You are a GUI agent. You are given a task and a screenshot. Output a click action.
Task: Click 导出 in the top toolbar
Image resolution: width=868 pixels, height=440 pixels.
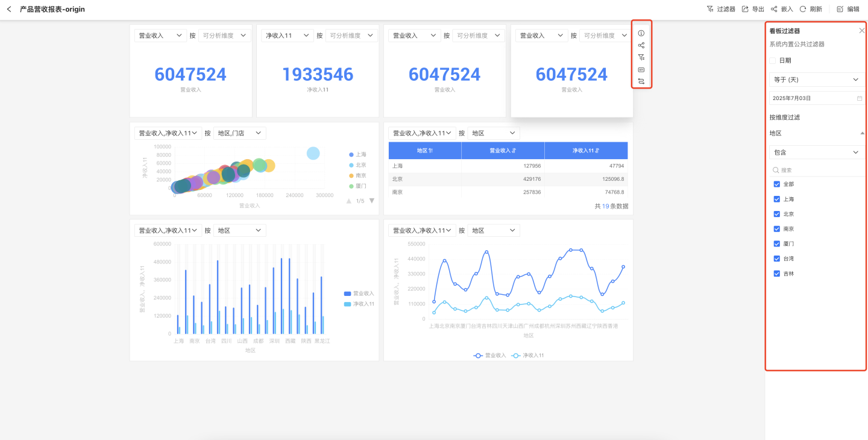(x=753, y=9)
